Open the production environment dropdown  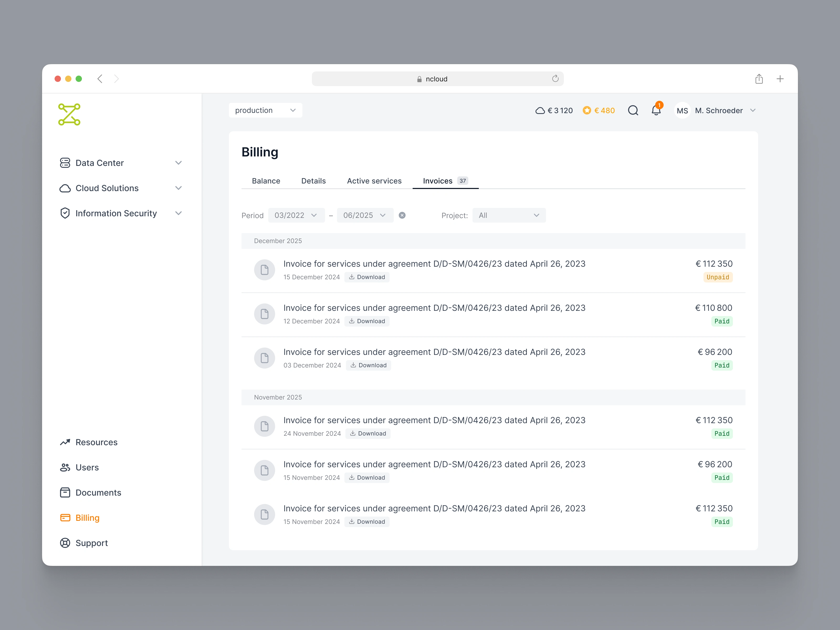tap(265, 111)
